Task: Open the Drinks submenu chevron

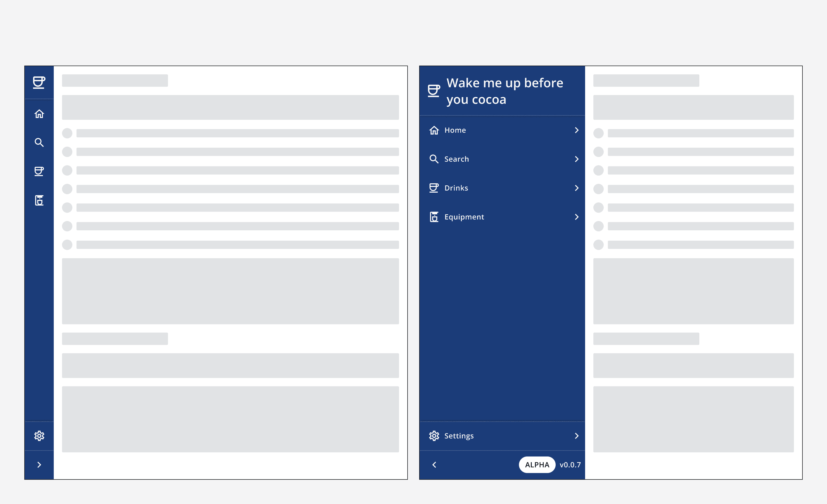Action: pos(577,188)
